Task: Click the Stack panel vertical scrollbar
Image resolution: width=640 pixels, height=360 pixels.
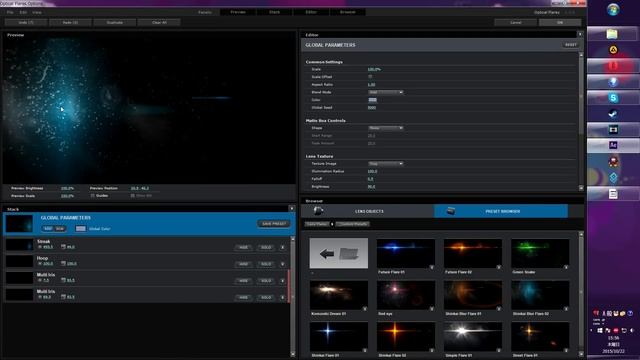Action: [x=292, y=296]
